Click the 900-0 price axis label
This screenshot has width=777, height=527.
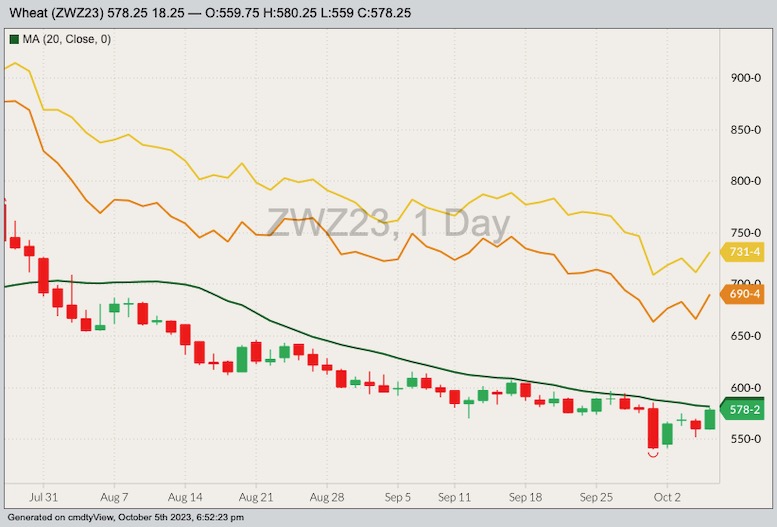pyautogui.click(x=746, y=78)
